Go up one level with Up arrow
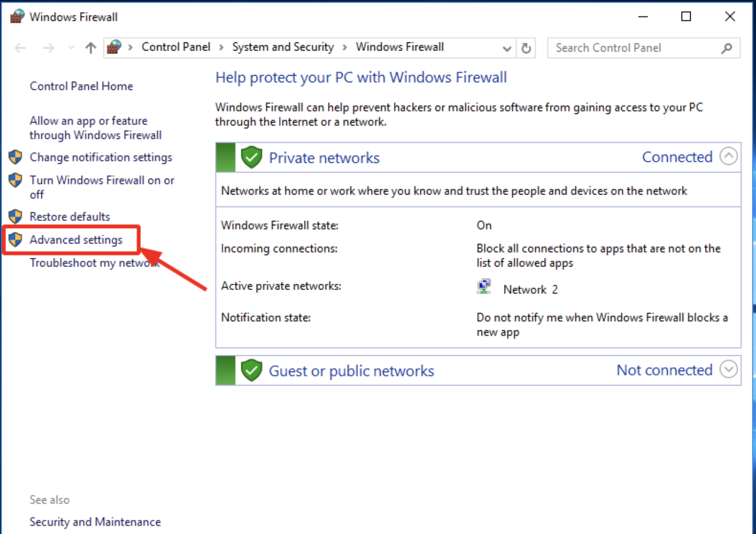 91,48
